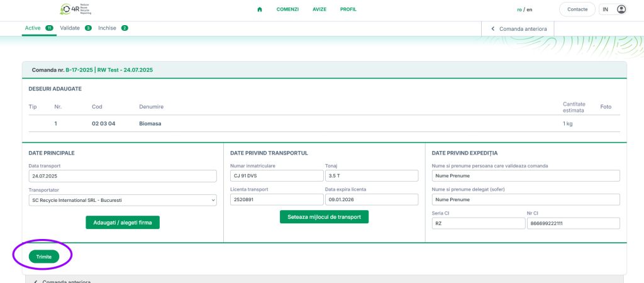This screenshot has width=644, height=283.
Task: Click the Contacte button
Action: click(x=577, y=9)
